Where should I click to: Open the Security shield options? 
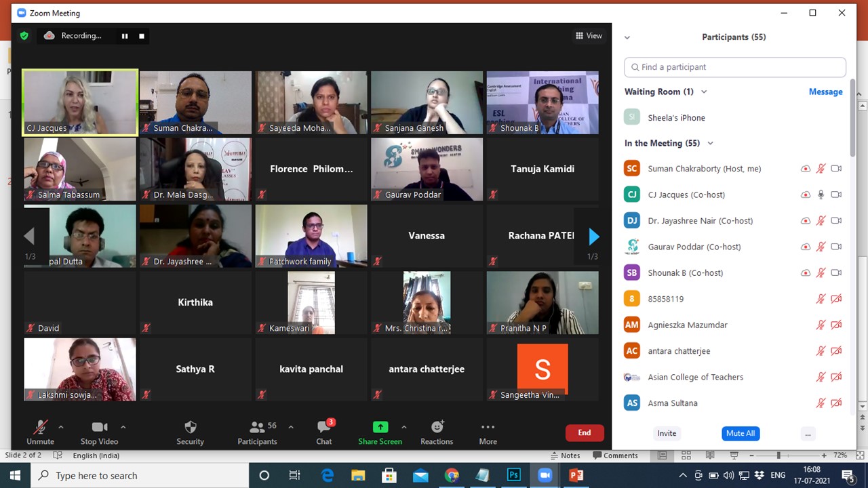(190, 432)
